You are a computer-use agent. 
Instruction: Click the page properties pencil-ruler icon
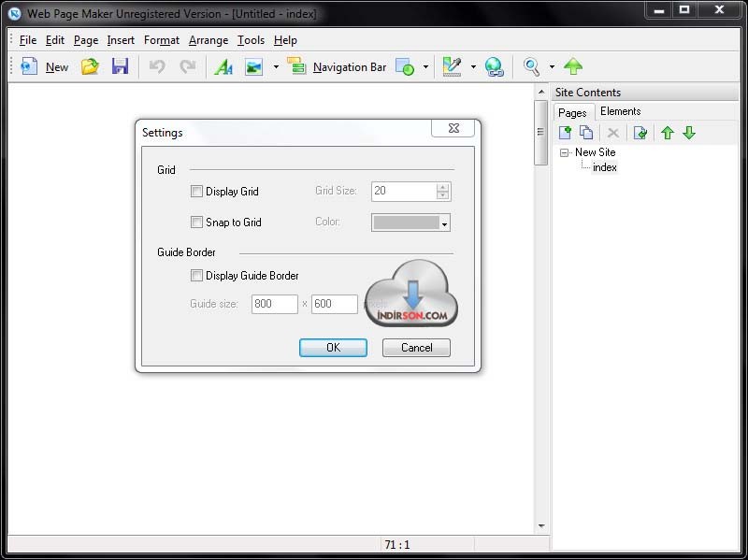452,66
